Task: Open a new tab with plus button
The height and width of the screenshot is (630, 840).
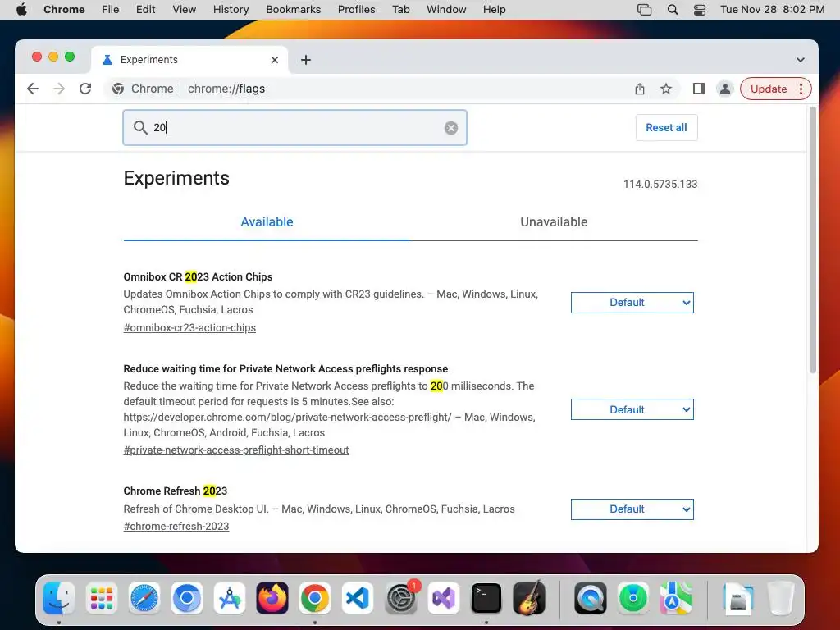Action: pos(306,60)
